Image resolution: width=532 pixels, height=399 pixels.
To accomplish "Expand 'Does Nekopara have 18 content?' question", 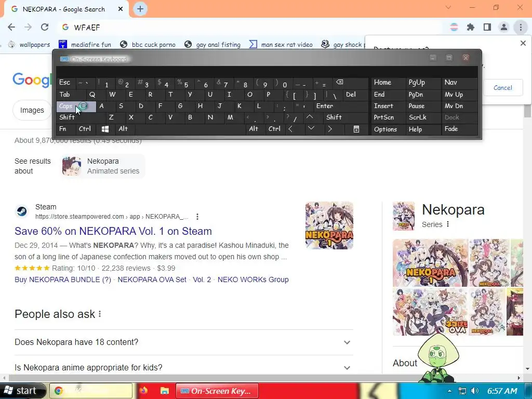I will [x=183, y=342].
